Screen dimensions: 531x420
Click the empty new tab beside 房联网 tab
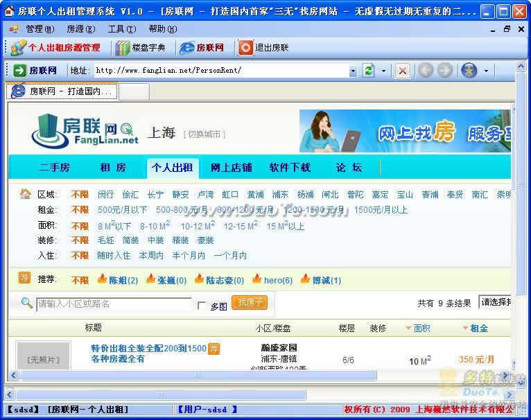134,91
